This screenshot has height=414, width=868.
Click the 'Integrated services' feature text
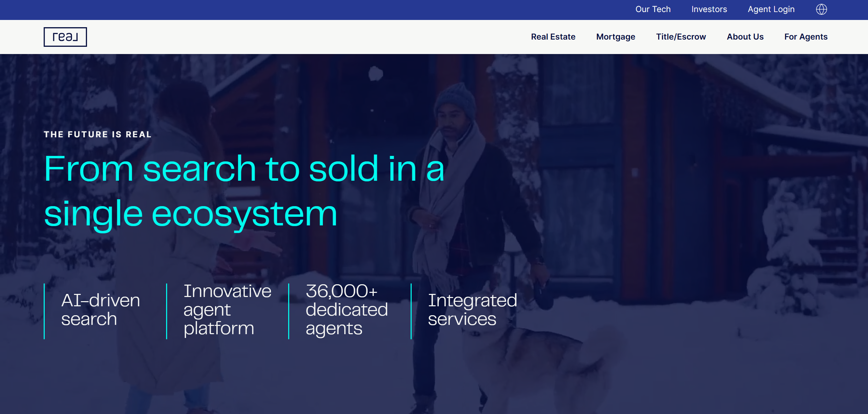472,309
